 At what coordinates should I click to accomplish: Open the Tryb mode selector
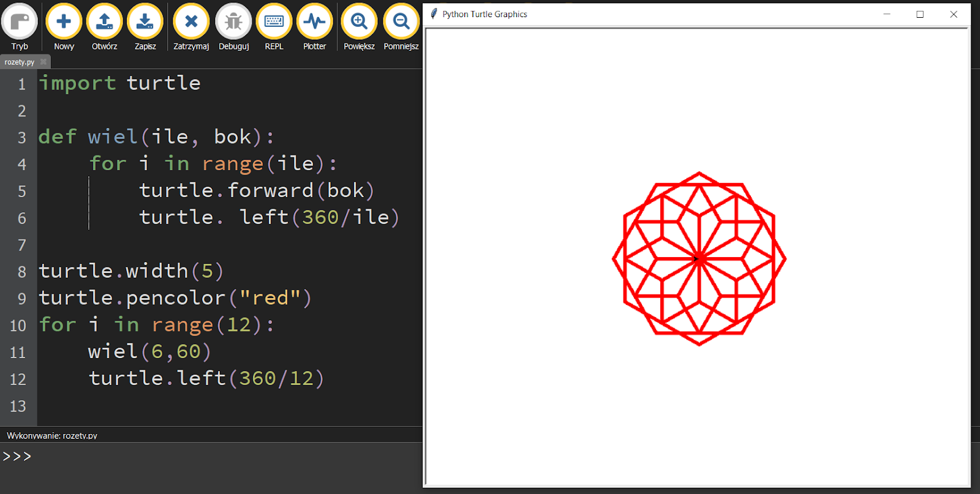click(20, 27)
